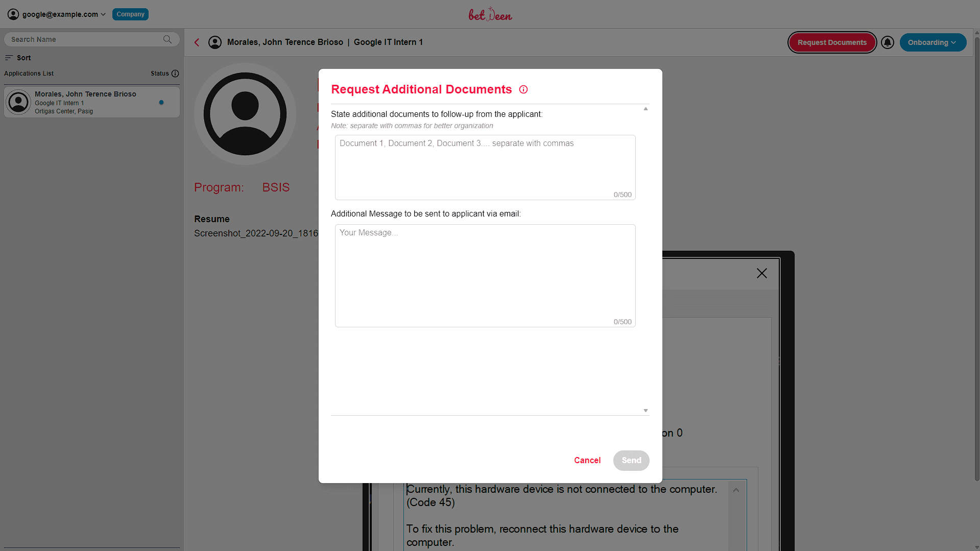This screenshot has width=980, height=551.
Task: Click the account avatar icon at top left
Action: click(13, 14)
